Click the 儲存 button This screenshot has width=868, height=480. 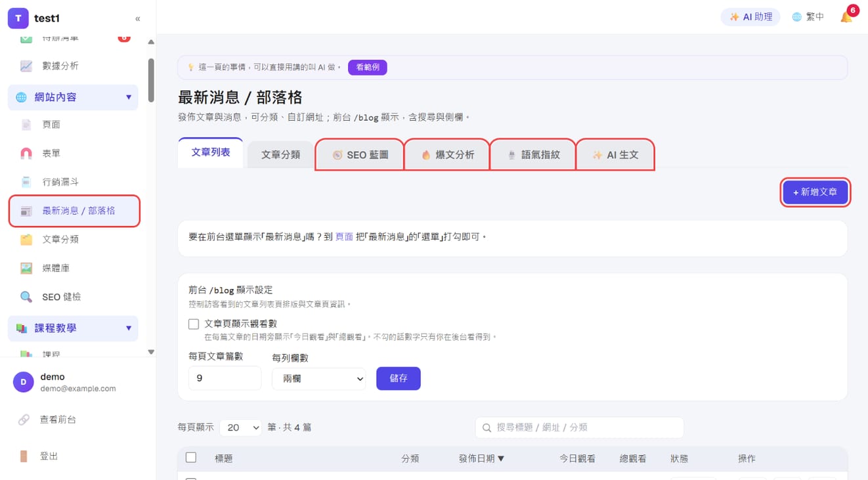point(399,378)
